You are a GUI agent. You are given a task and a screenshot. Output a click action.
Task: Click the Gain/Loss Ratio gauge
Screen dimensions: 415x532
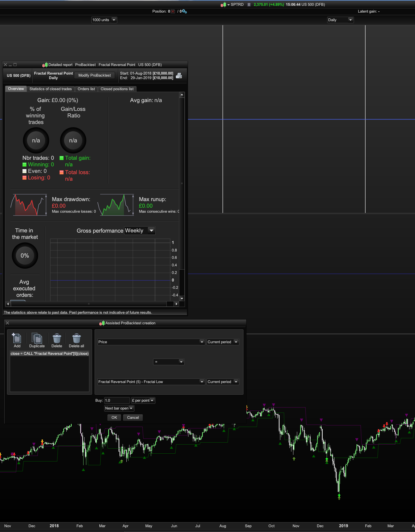pos(73,140)
